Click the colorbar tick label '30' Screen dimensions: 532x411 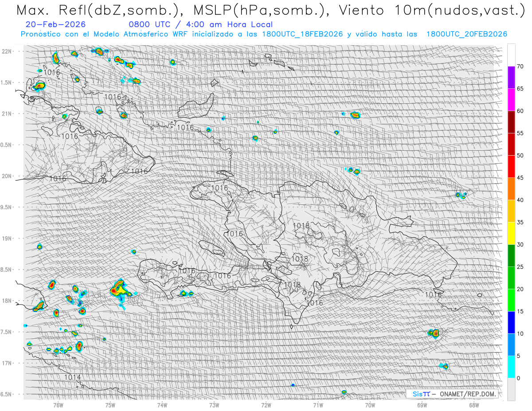(x=520, y=245)
